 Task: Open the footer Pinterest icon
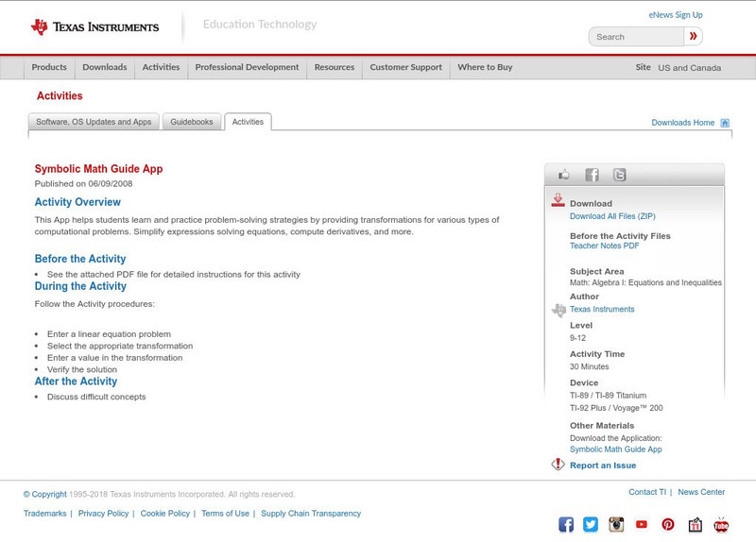coord(668,524)
